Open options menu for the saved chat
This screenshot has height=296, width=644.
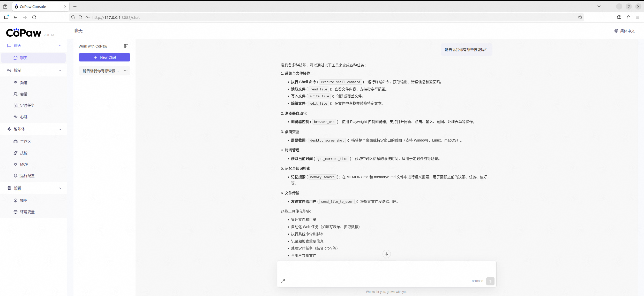(x=126, y=71)
